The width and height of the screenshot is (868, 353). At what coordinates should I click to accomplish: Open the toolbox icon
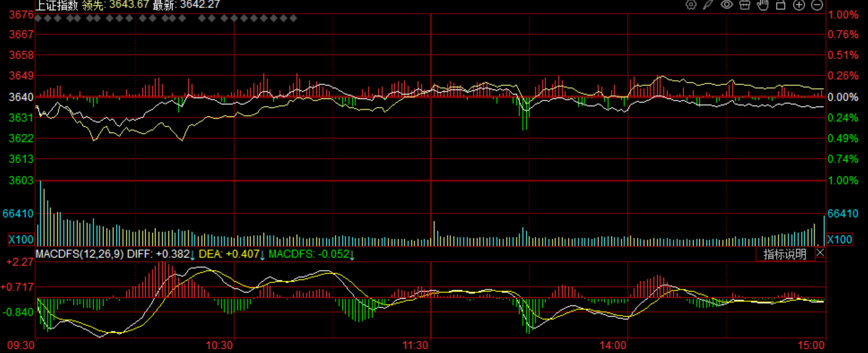(x=744, y=5)
